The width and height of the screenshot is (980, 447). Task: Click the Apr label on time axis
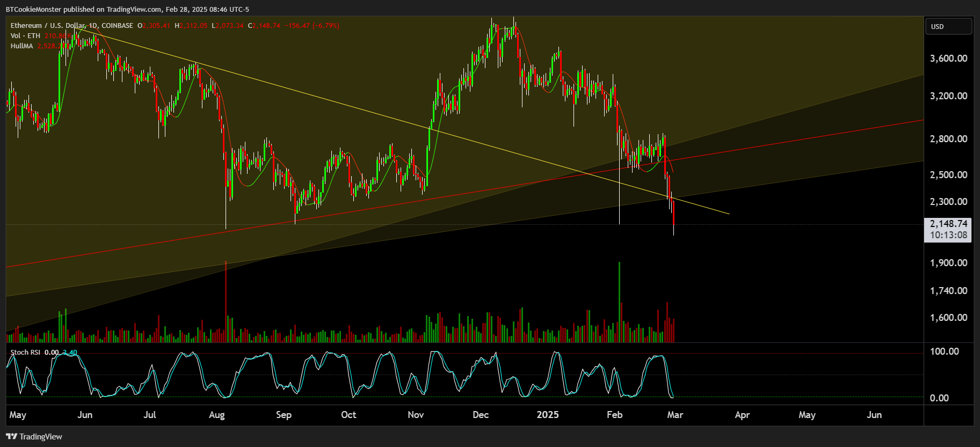click(742, 415)
